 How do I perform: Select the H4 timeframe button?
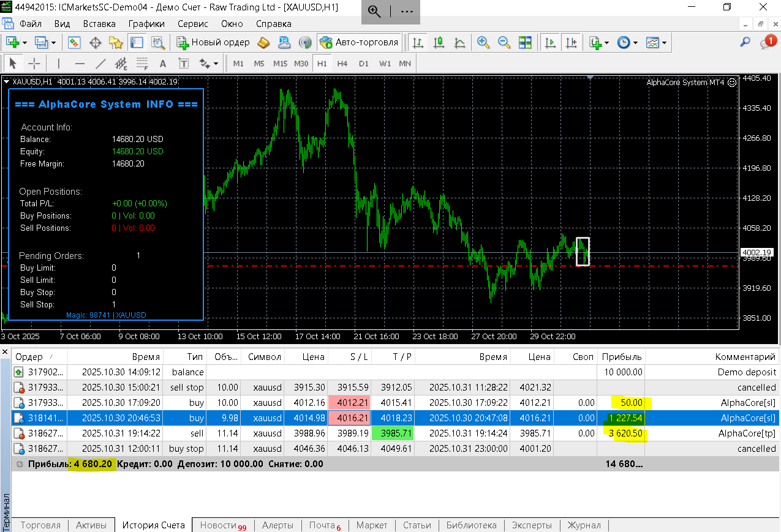342,64
